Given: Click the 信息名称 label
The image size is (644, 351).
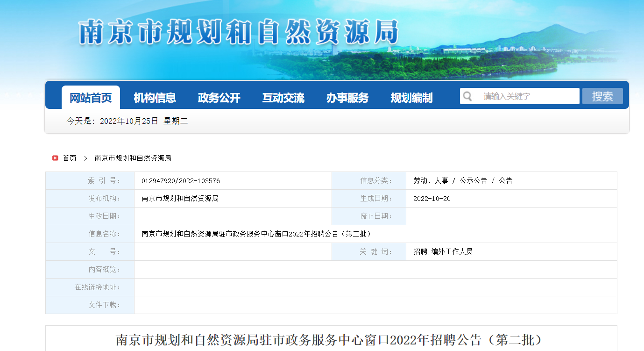Looking at the screenshot, I should tap(104, 234).
